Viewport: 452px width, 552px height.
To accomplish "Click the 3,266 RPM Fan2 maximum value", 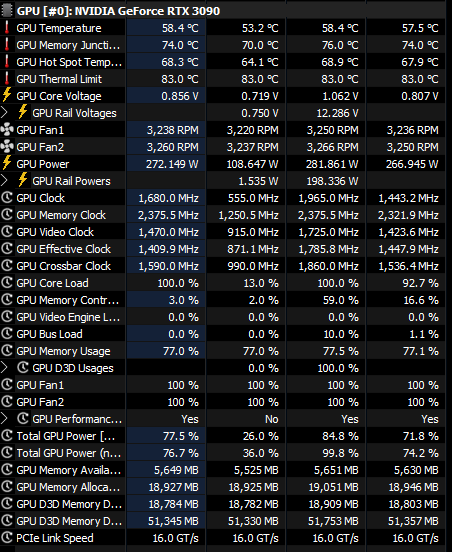I will (x=332, y=147).
